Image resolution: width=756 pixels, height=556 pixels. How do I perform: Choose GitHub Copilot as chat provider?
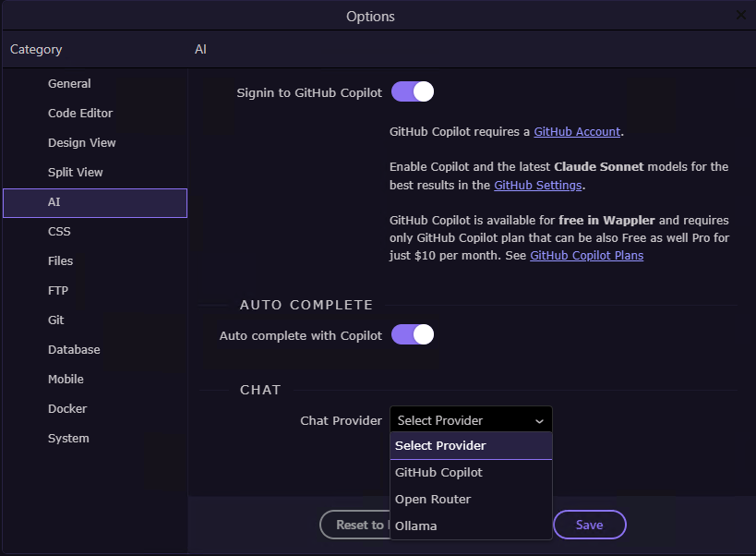coord(471,473)
